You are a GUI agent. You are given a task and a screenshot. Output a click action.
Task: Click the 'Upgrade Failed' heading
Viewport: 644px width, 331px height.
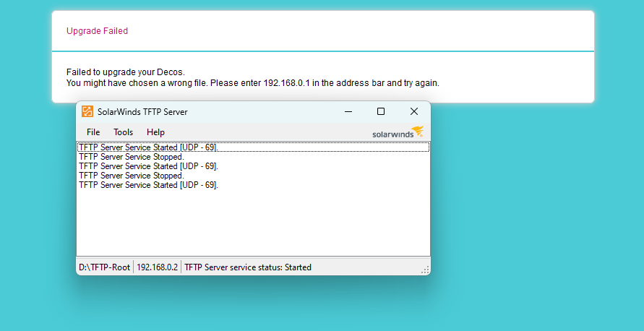point(98,31)
